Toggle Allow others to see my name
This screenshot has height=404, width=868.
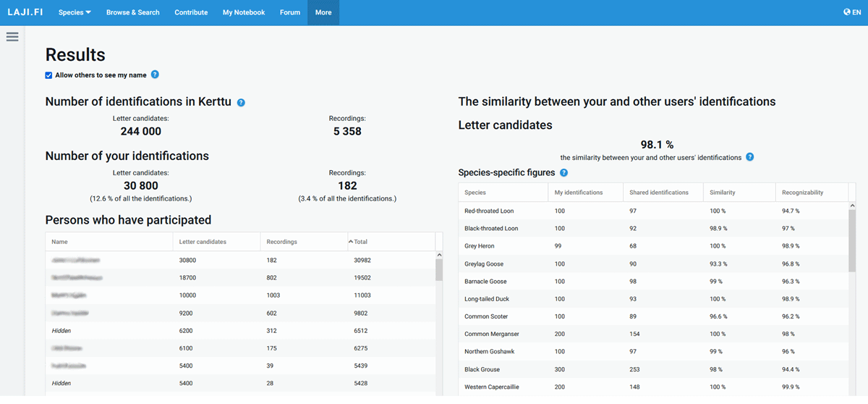click(x=48, y=75)
